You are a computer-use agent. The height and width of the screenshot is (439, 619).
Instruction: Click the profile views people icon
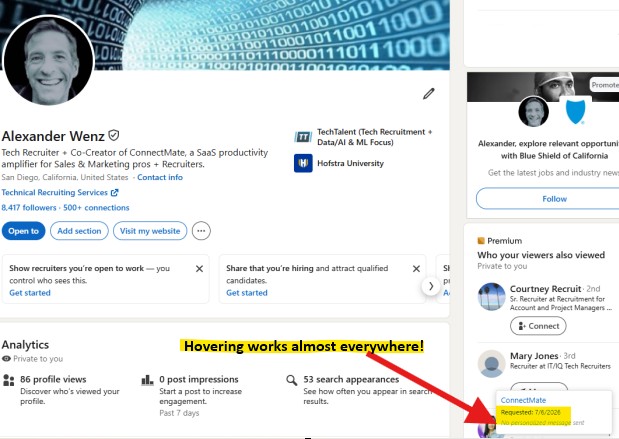click(x=8, y=380)
